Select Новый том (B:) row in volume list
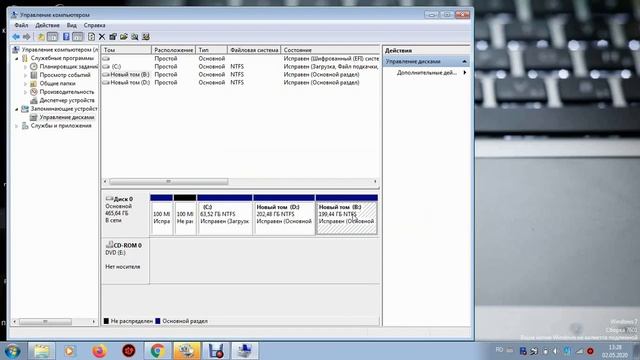 (240, 75)
